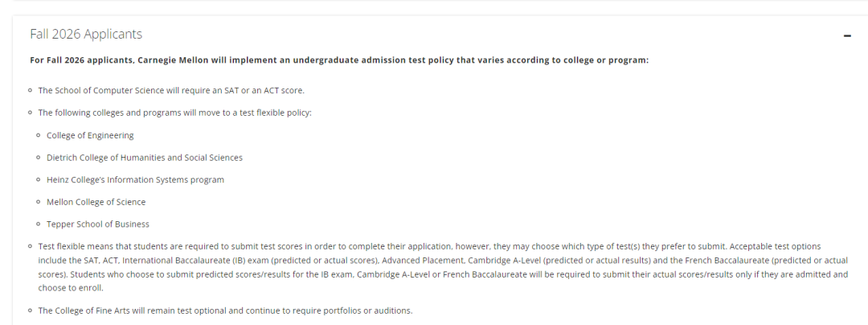Image resolution: width=868 pixels, height=325 pixels.
Task: Click bullet before College of Fine Arts
Action: point(30,310)
